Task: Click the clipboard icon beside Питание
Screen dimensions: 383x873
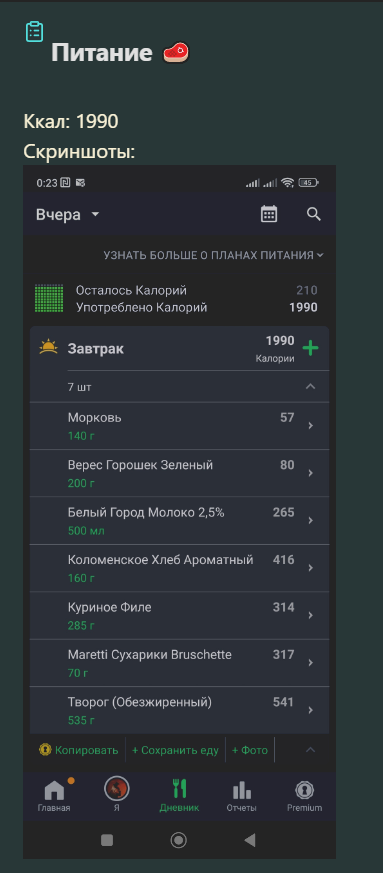Action: (x=35, y=32)
